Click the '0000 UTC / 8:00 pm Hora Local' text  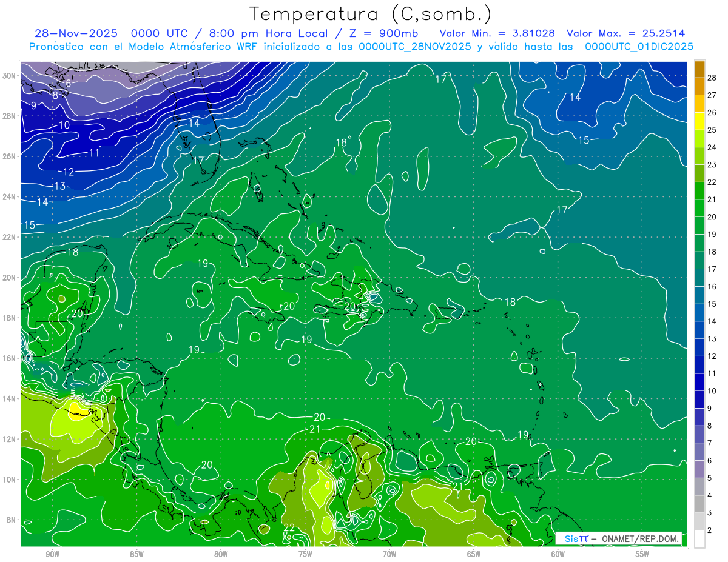(229, 33)
